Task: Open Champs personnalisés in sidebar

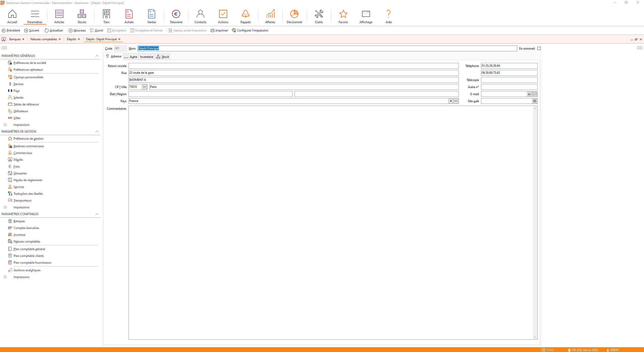Action: click(x=28, y=77)
